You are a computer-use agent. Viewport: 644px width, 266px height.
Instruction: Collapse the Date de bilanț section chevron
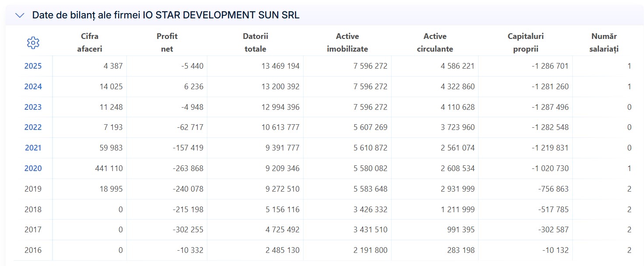(20, 15)
